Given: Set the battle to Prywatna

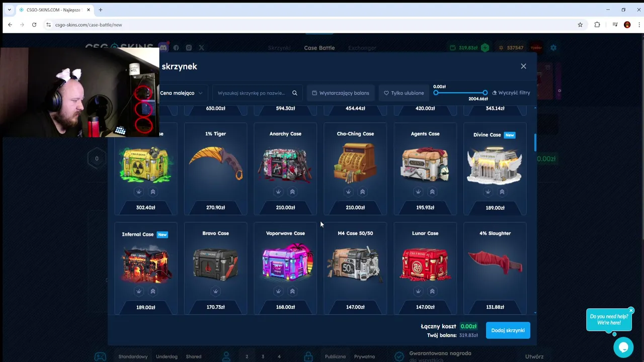Looking at the screenshot, I should pos(364,356).
